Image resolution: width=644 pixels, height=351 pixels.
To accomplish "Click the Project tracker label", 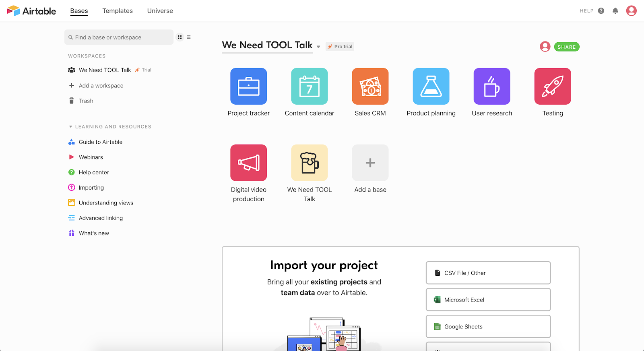I will point(248,113).
